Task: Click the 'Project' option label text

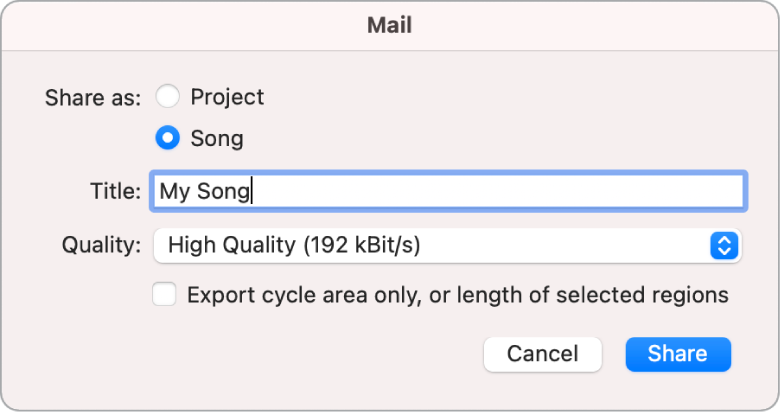Action: (x=227, y=97)
